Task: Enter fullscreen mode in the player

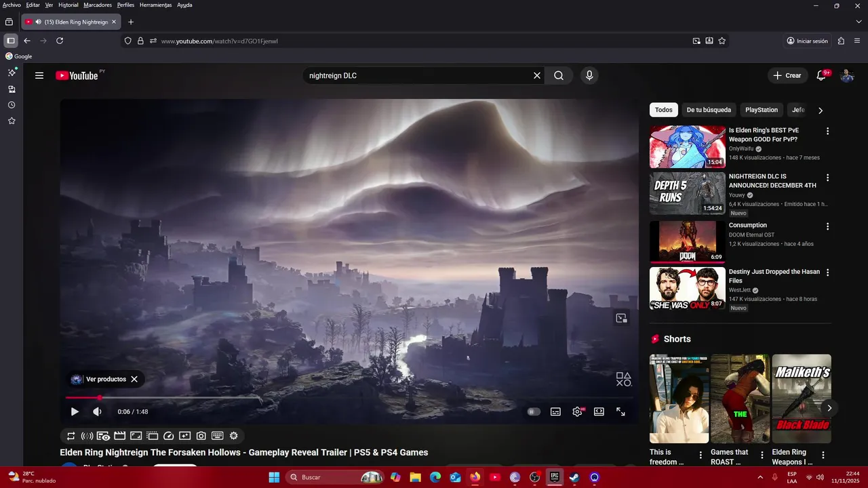Action: click(620, 411)
